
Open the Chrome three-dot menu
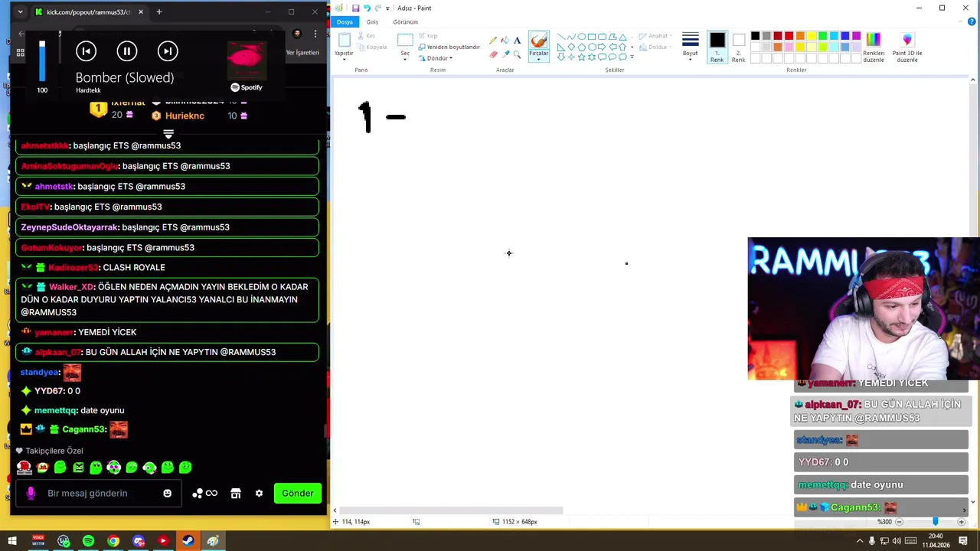[315, 34]
